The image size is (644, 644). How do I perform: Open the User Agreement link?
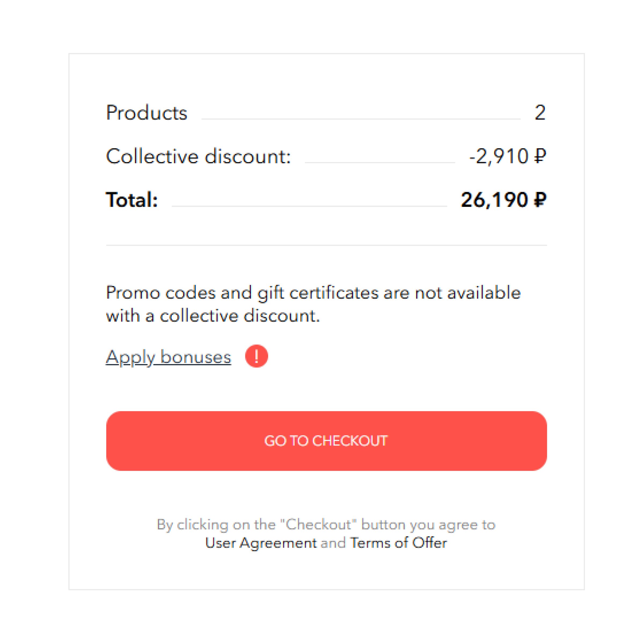(x=261, y=543)
